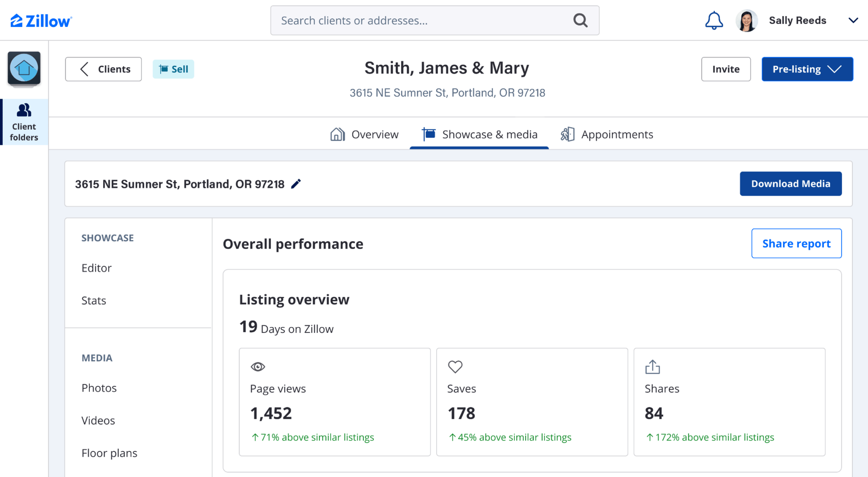This screenshot has width=868, height=477.
Task: Click the MEDIA section label
Action: click(97, 358)
